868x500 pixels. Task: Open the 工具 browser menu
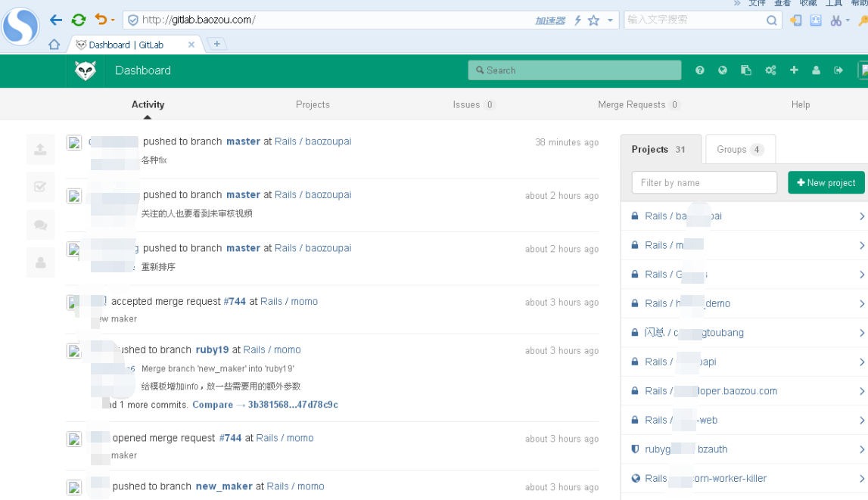[x=834, y=3]
